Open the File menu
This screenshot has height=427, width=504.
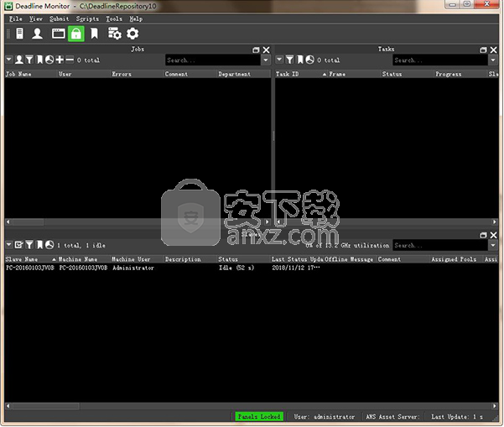tap(15, 18)
